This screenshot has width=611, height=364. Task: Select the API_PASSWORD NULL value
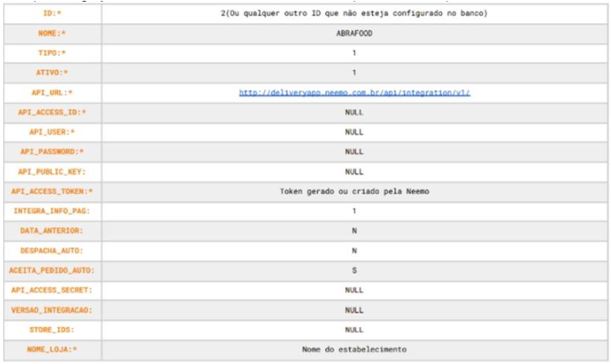tap(354, 152)
